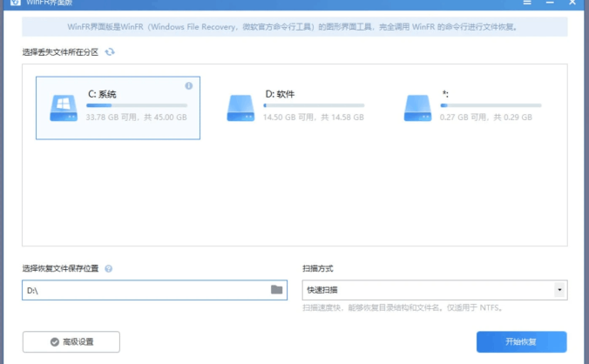Viewport: 589px width, 364px height.
Task: Select the D: 软件 partition card
Action: point(295,108)
